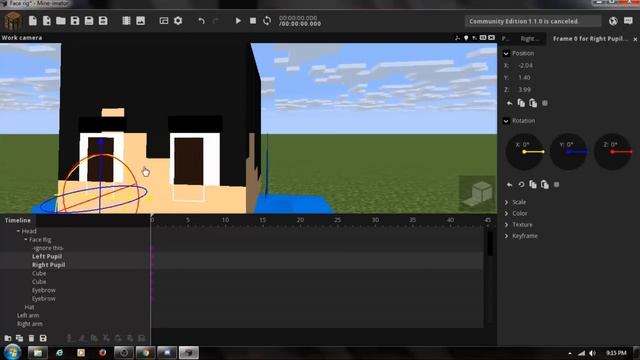Paste the rotation values
Viewport: 640px width, 360px height.
pos(545,184)
